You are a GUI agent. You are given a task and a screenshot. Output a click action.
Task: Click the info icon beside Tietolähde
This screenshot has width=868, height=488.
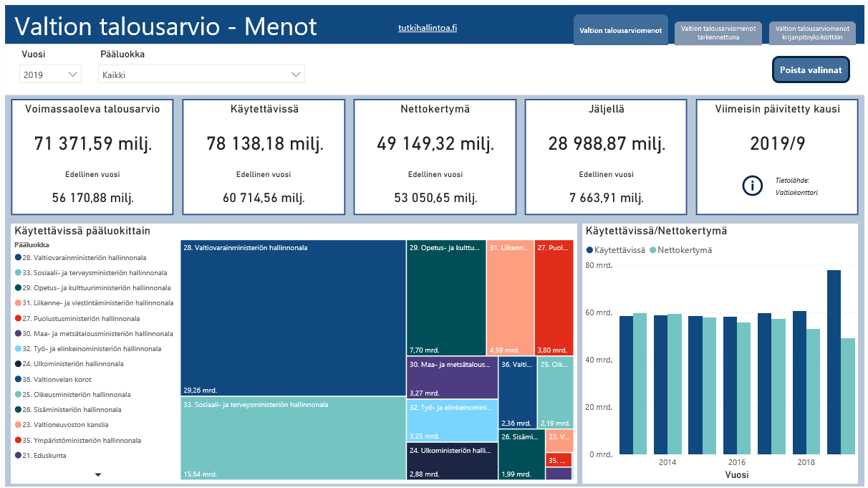(x=752, y=186)
